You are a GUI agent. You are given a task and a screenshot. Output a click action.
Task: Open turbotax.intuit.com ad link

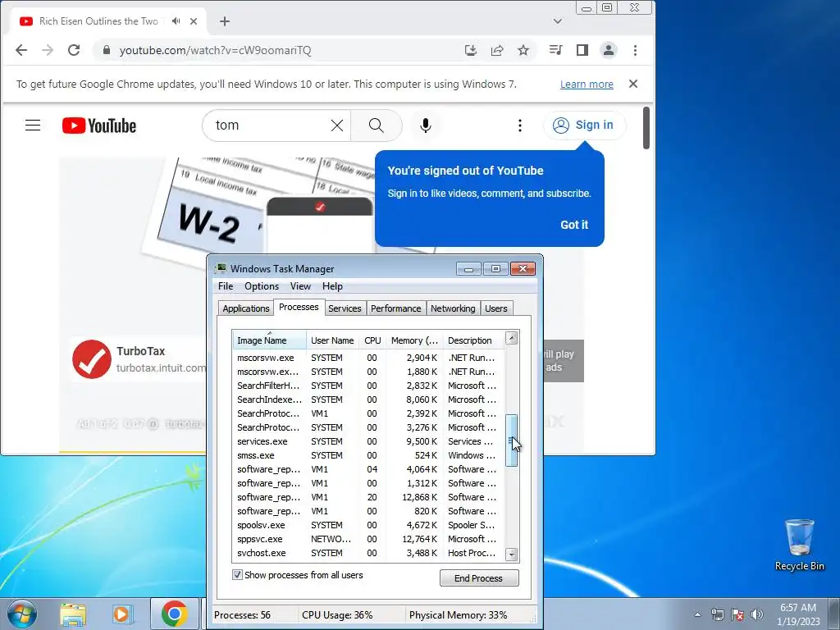161,368
